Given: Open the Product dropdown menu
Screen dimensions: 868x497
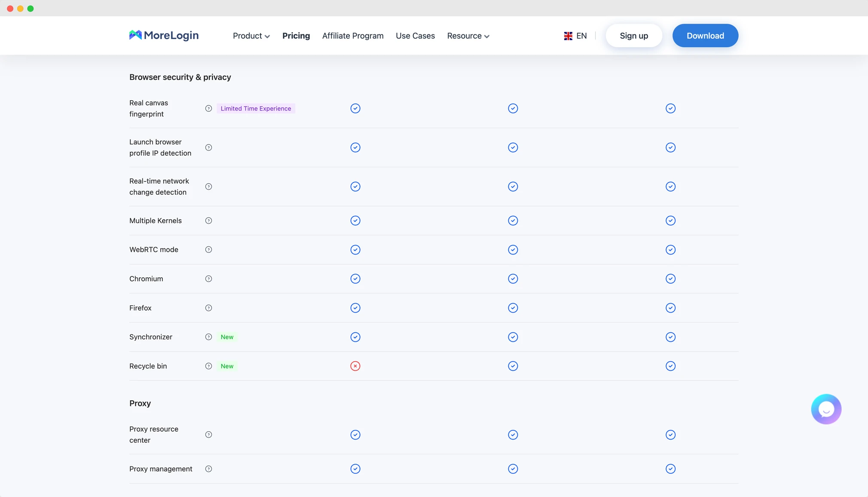Looking at the screenshot, I should [251, 36].
